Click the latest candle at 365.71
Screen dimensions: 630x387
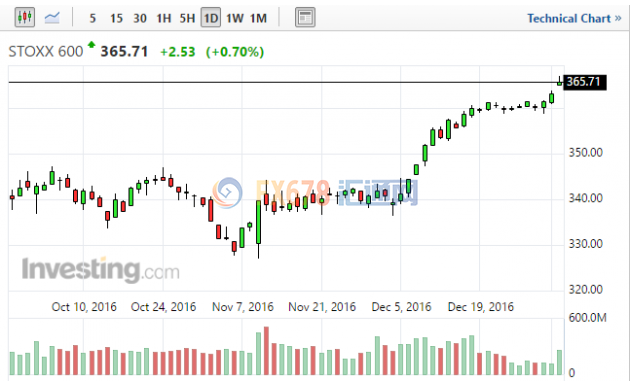559,82
